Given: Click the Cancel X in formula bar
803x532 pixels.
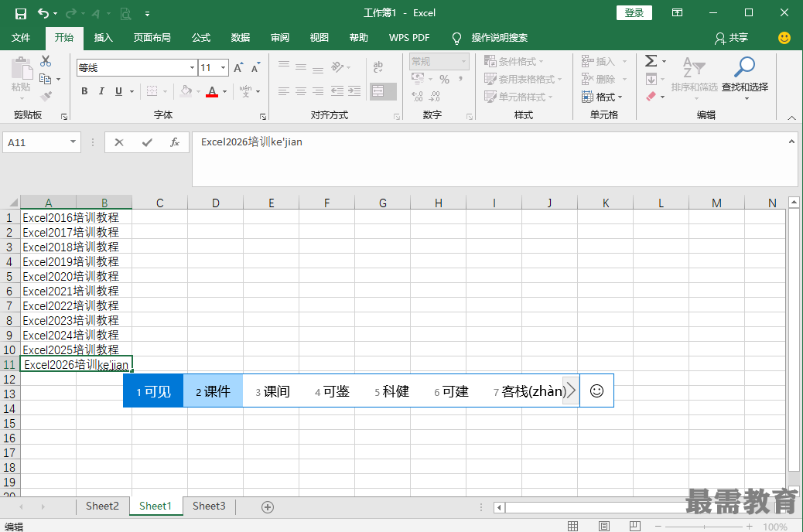Looking at the screenshot, I should click(119, 142).
